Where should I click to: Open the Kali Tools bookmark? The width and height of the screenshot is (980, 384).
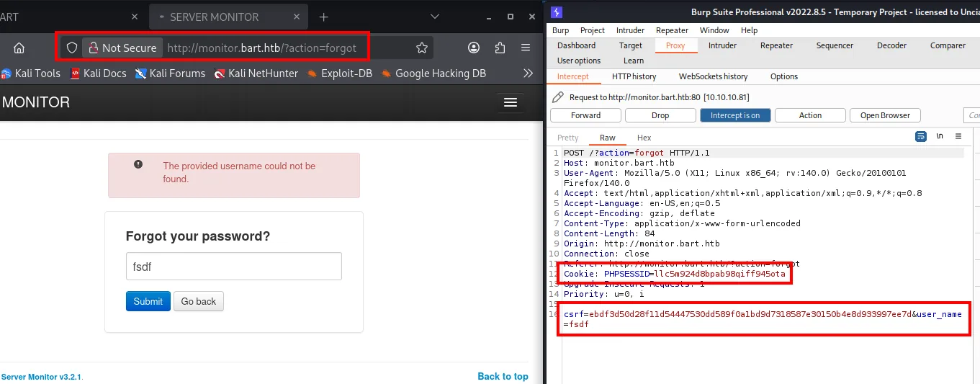coord(31,73)
